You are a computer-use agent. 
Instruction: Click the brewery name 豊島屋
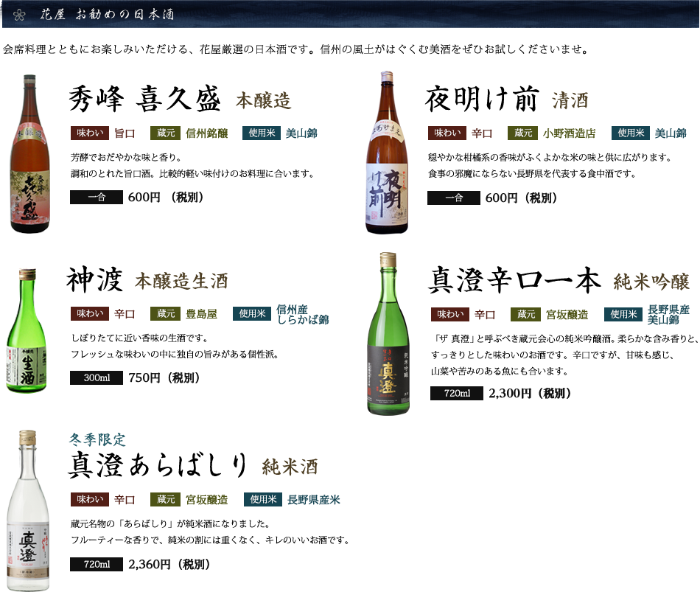coord(201,314)
